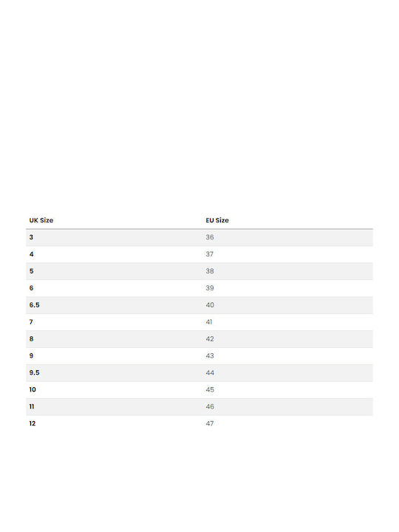
Task: Click the UK Size column header
Action: tap(41, 220)
